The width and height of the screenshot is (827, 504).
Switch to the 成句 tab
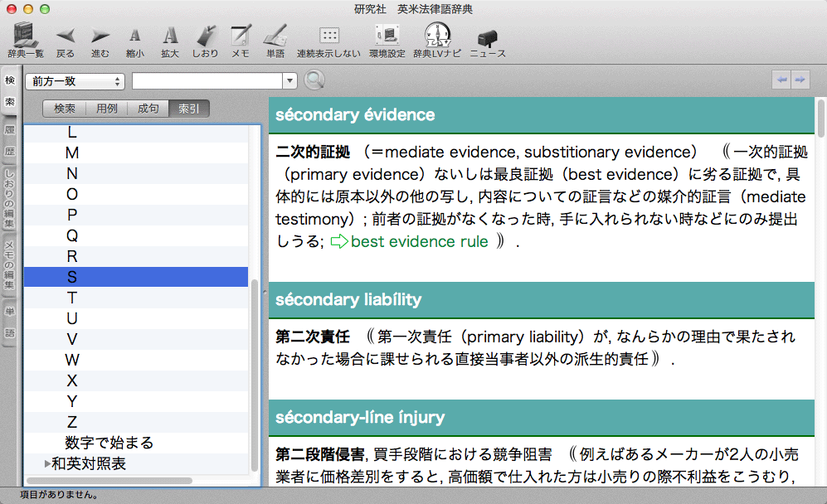coord(148,109)
